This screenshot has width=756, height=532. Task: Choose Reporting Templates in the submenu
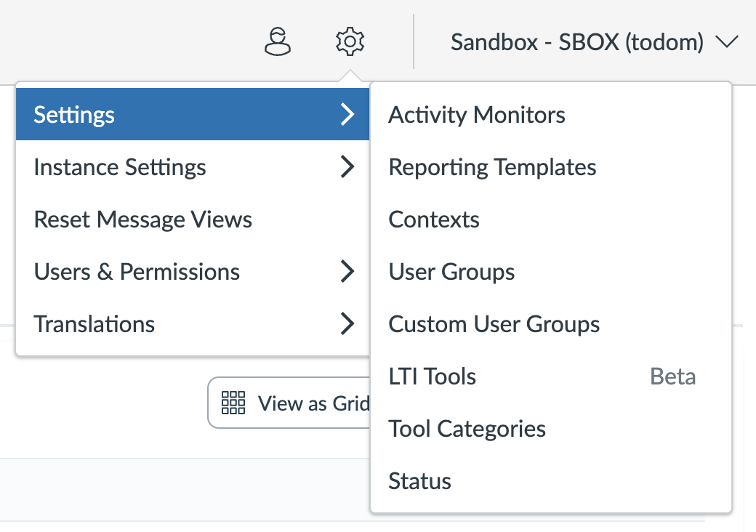click(x=492, y=167)
